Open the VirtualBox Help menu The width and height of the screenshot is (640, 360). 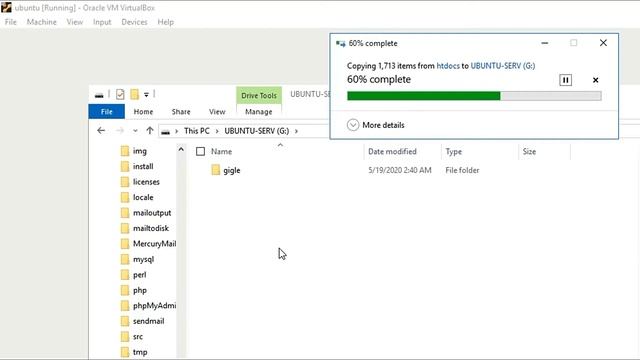[x=166, y=22]
